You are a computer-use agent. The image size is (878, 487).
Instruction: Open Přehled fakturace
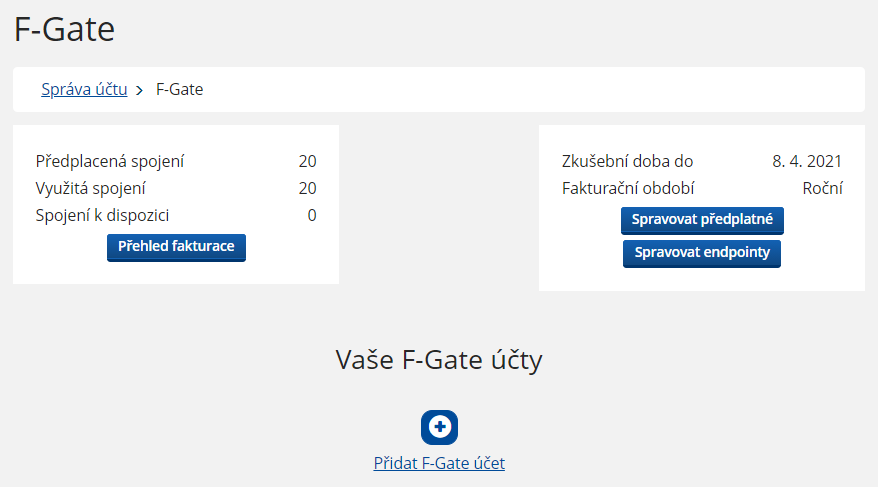[x=176, y=247]
